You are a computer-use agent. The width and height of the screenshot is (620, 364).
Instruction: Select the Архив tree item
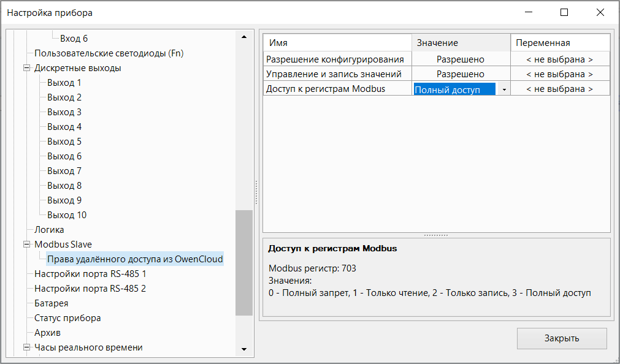tap(47, 333)
